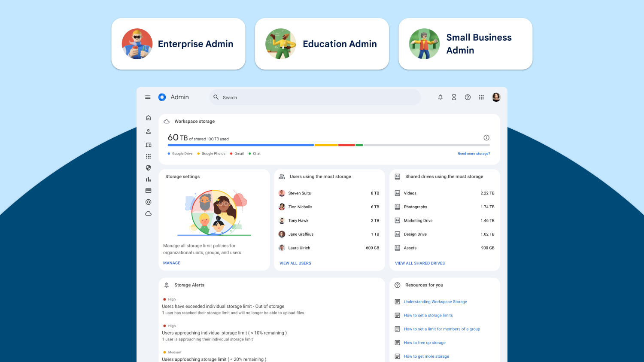Open the Reporting bar chart icon
Viewport: 644px width, 362px height.
click(148, 179)
